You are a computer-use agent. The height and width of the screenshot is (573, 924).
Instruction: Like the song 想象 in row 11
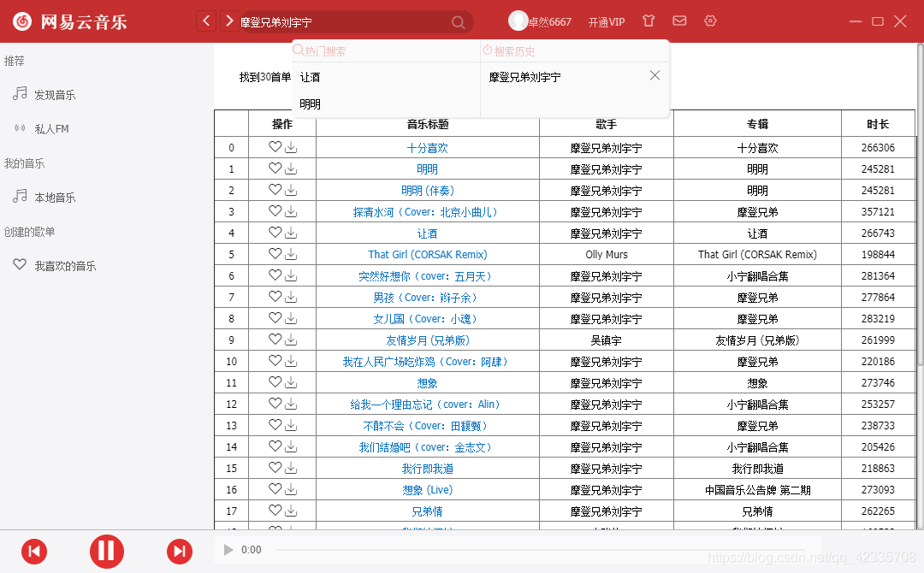275,381
